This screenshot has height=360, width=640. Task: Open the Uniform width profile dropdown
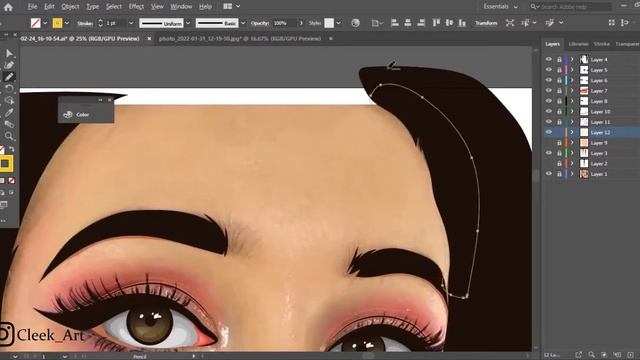[x=188, y=23]
